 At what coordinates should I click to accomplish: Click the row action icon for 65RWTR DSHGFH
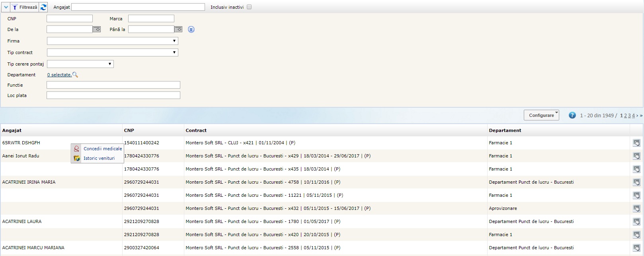[636, 143]
